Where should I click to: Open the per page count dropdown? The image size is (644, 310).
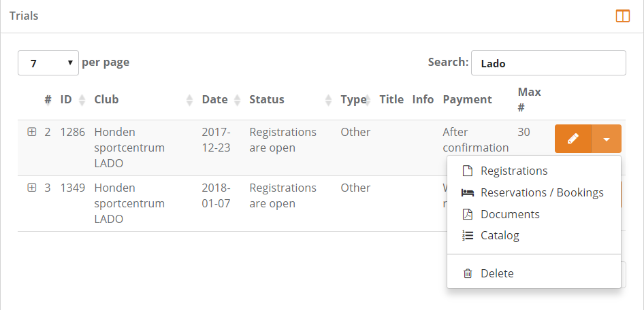click(48, 63)
